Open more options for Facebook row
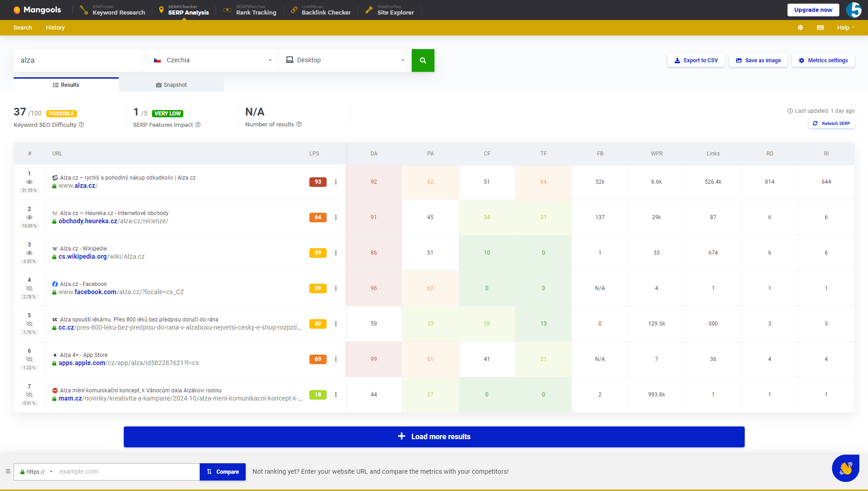 [x=336, y=288]
